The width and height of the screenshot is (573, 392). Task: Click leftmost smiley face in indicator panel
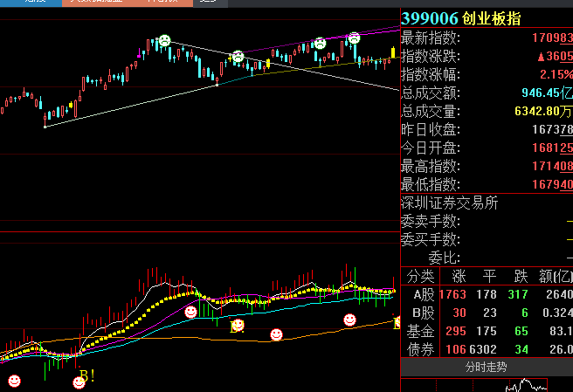14,381
